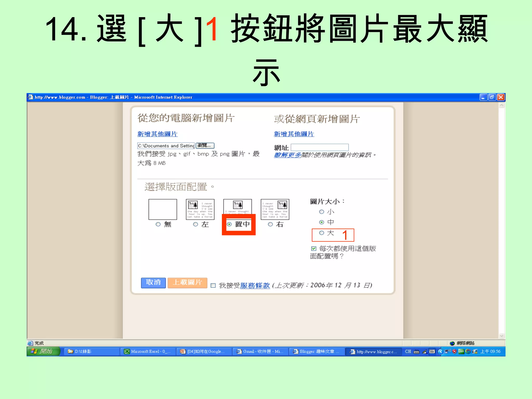
Task: Switch to Gmail 收件匣 taskbar item
Action: click(260, 351)
